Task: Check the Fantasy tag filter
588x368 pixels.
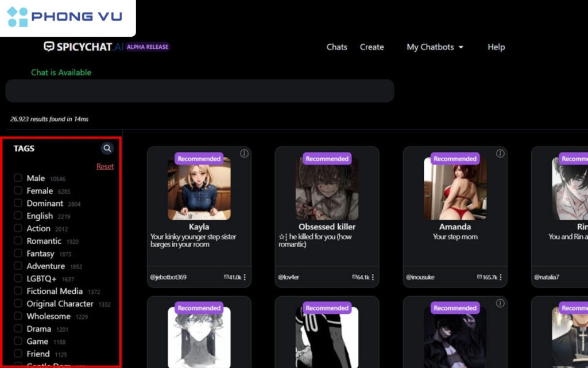Action: pyautogui.click(x=18, y=254)
